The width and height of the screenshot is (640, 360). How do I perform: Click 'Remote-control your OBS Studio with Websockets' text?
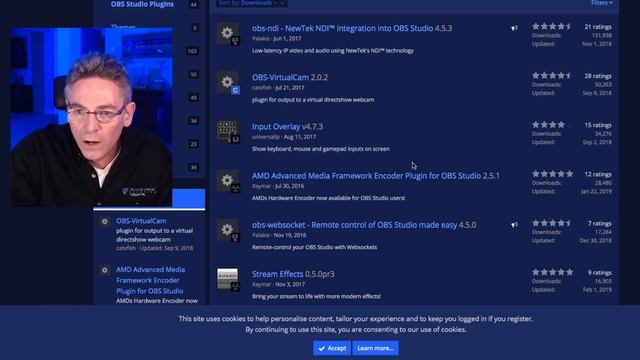pyautogui.click(x=314, y=247)
